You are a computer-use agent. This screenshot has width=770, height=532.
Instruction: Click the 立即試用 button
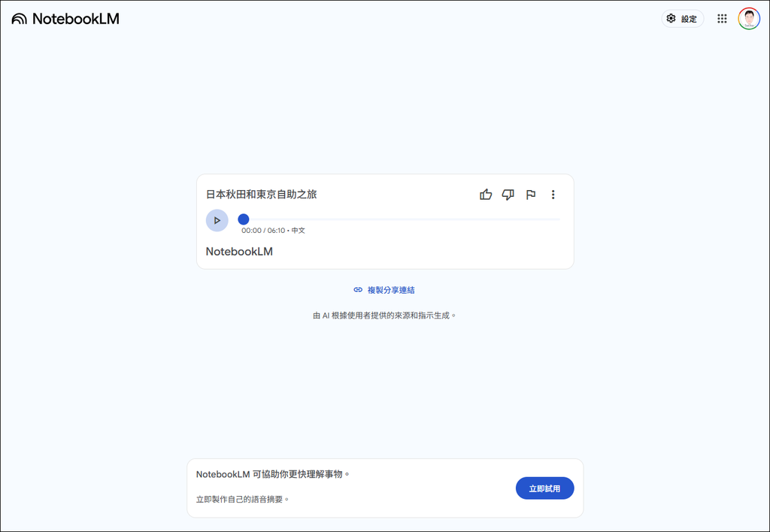point(544,488)
